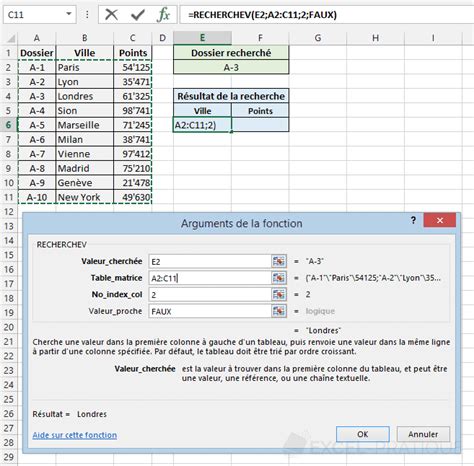Collapse dialog via Valeur_cherchée range selector icon
The width and height of the screenshot is (474, 466).
279,261
